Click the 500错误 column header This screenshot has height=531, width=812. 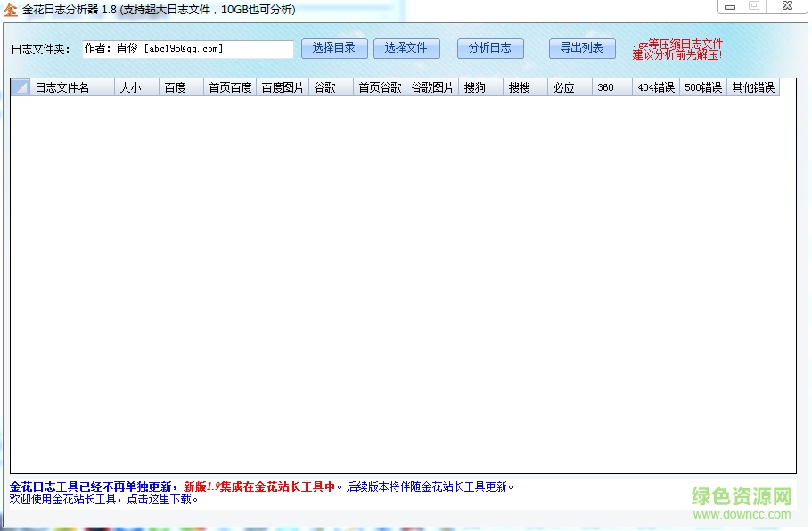[703, 86]
